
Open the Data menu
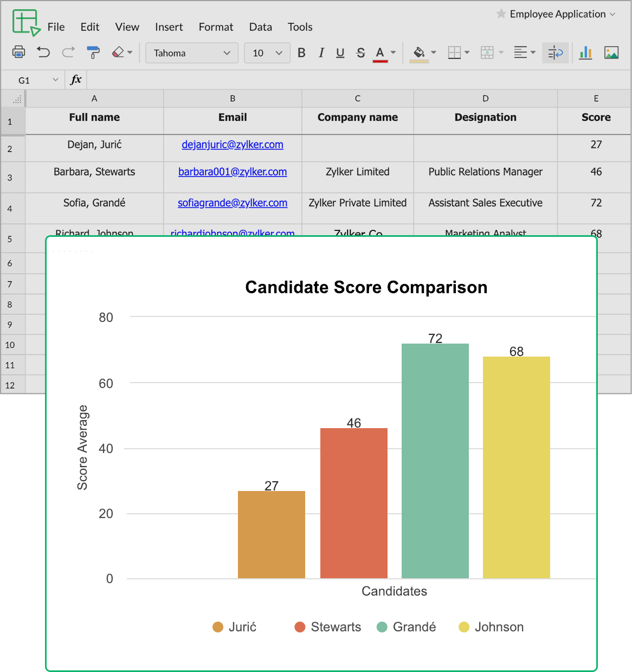click(260, 27)
